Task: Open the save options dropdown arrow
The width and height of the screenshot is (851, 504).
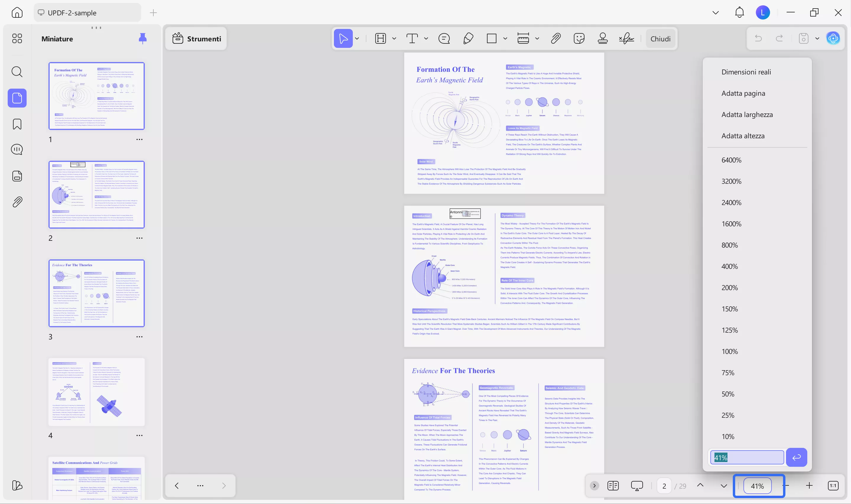Action: [817, 39]
